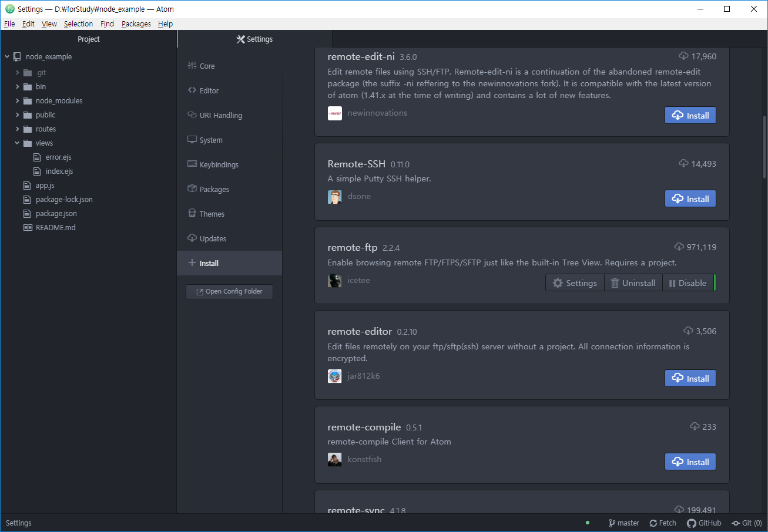Open Themes settings section
The height and width of the screenshot is (532, 768).
tap(229, 214)
